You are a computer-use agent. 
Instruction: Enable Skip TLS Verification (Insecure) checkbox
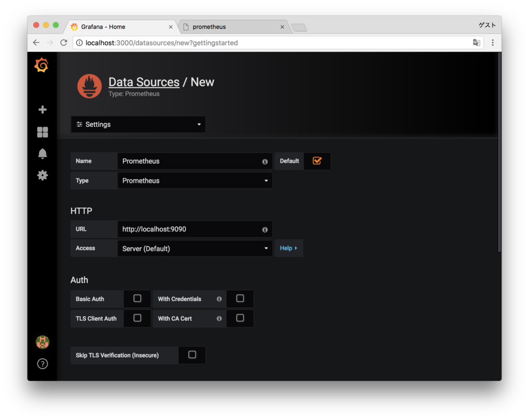192,354
